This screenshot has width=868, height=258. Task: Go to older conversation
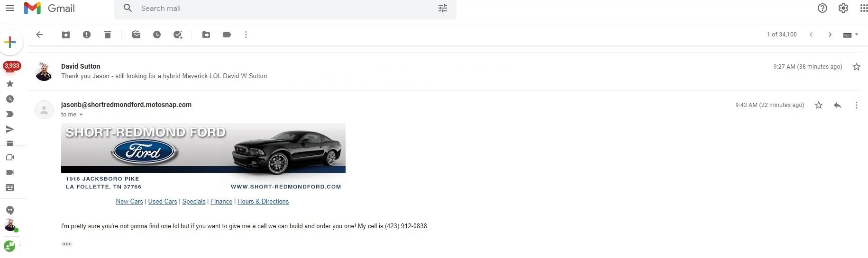[830, 35]
